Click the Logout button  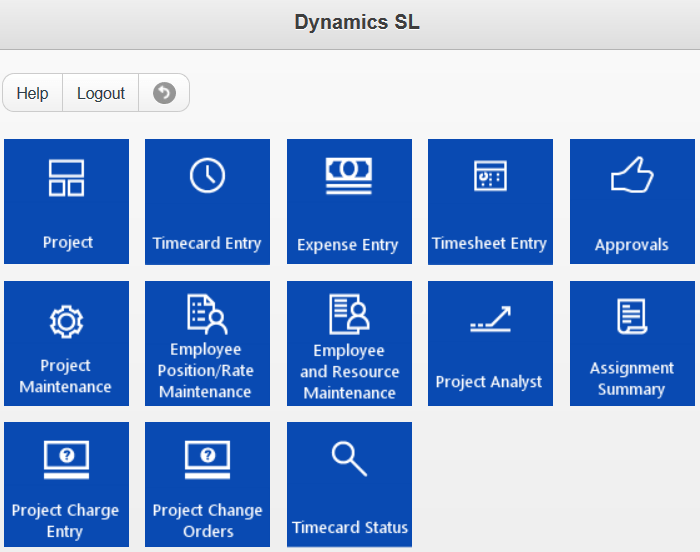click(101, 93)
